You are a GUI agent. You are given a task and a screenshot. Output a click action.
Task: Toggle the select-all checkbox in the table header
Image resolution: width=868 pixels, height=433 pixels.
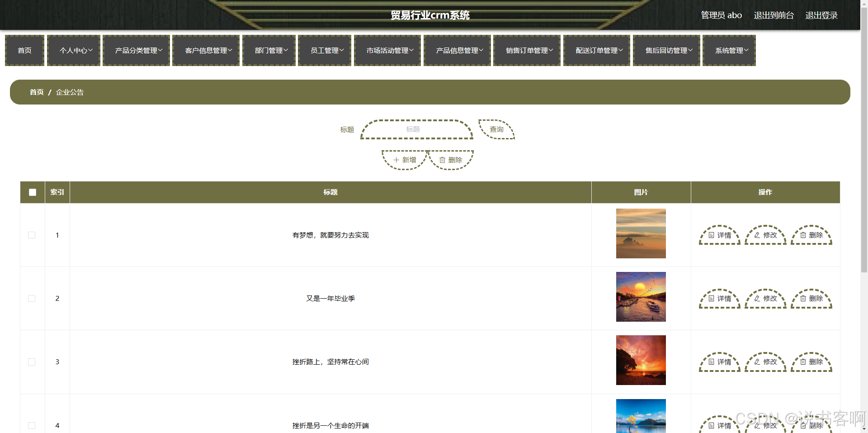pos(32,192)
